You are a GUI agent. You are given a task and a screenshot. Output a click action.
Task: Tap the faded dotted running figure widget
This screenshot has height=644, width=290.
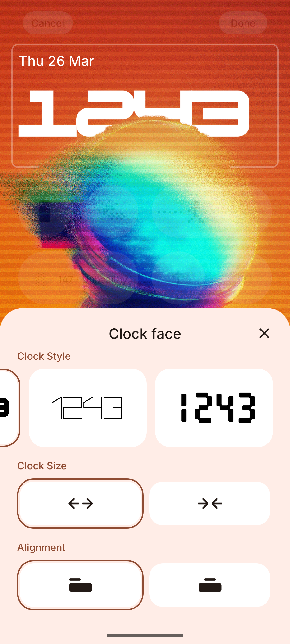click(x=212, y=211)
